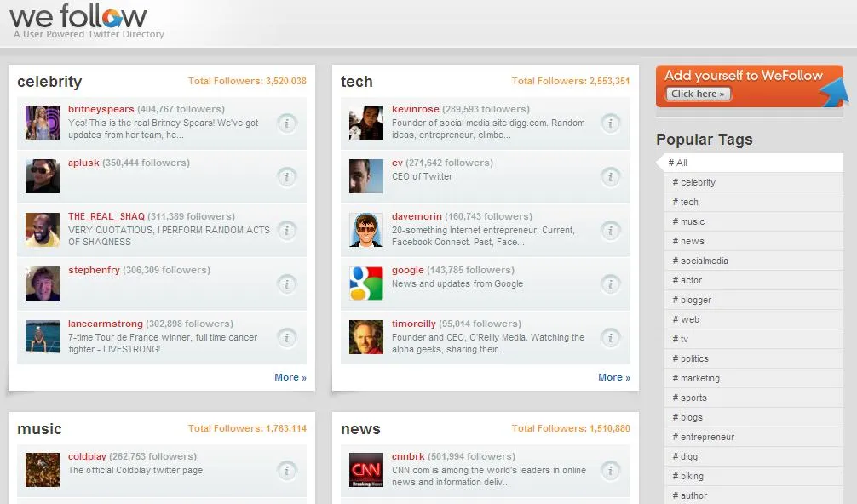857x504 pixels.
Task: Open the marketing tag
Action: click(754, 378)
